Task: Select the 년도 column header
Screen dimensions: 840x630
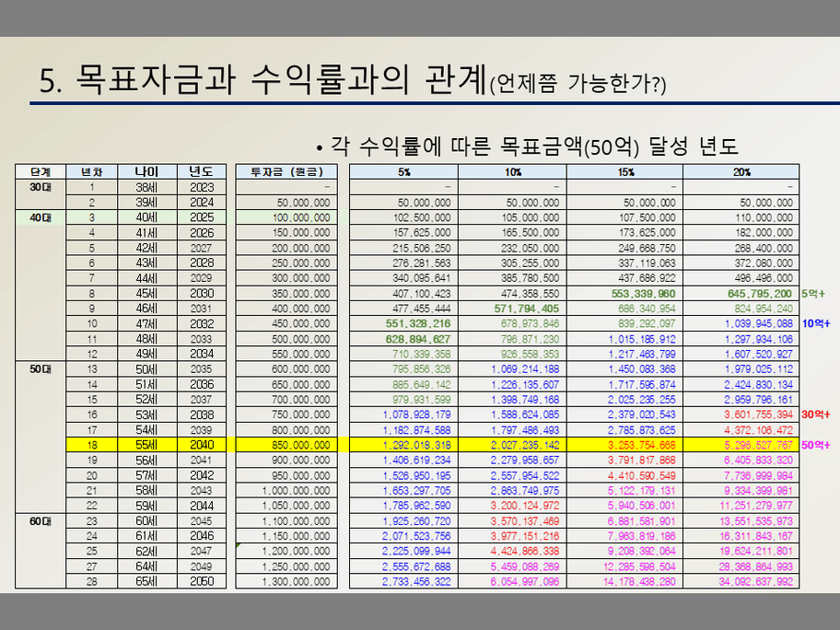Action: point(201,172)
